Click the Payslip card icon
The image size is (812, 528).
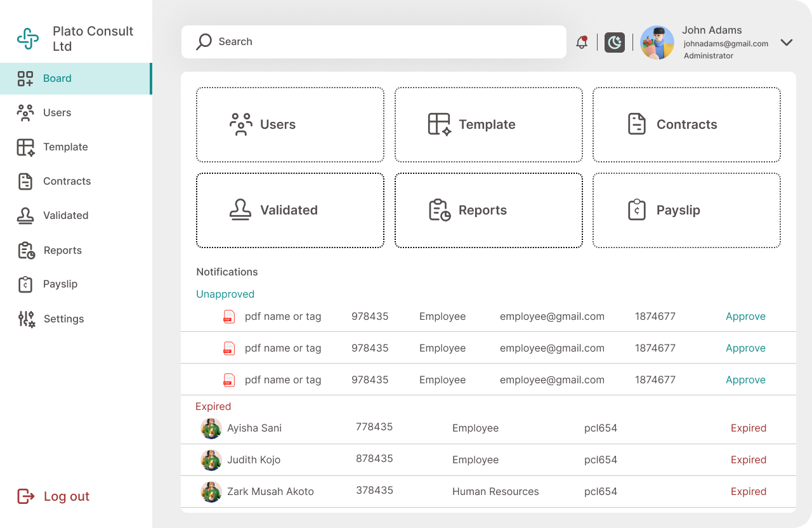pyautogui.click(x=637, y=210)
